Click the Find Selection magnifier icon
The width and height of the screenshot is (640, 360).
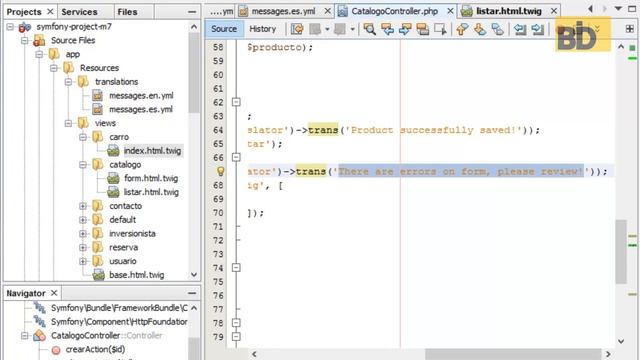369,29
